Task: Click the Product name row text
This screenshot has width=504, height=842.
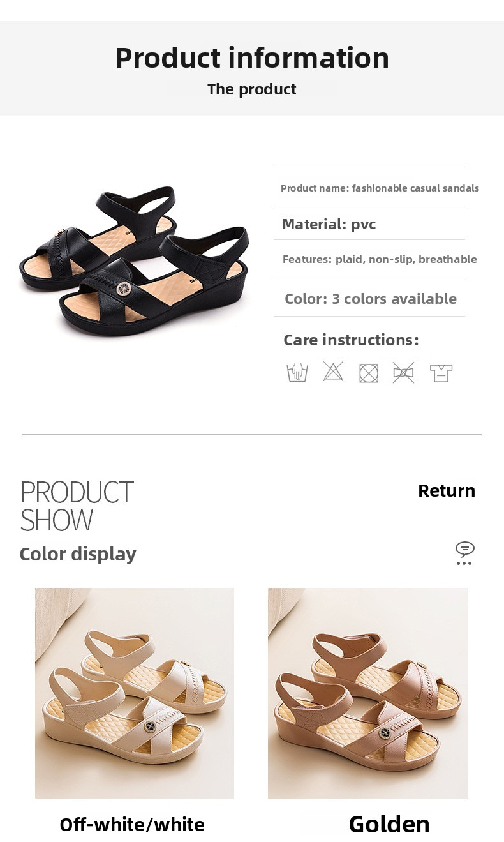Action: [x=380, y=188]
